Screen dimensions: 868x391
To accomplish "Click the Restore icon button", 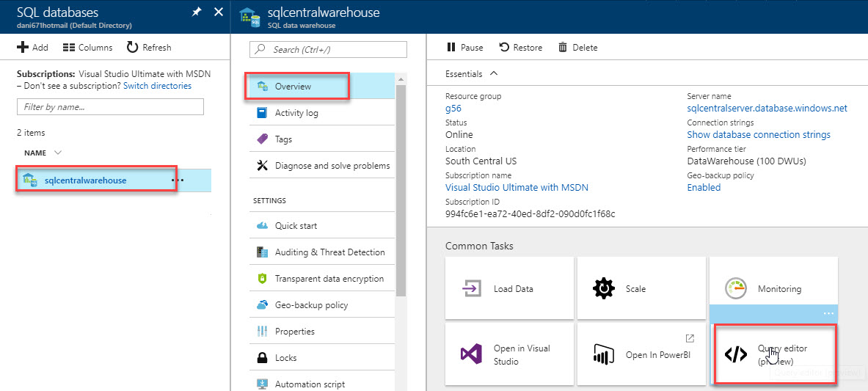I will (x=505, y=47).
